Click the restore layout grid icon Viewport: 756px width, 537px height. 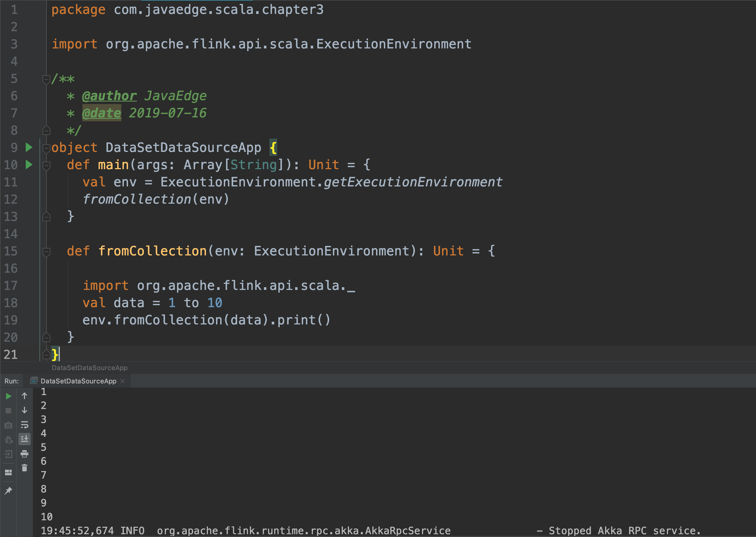click(9, 472)
